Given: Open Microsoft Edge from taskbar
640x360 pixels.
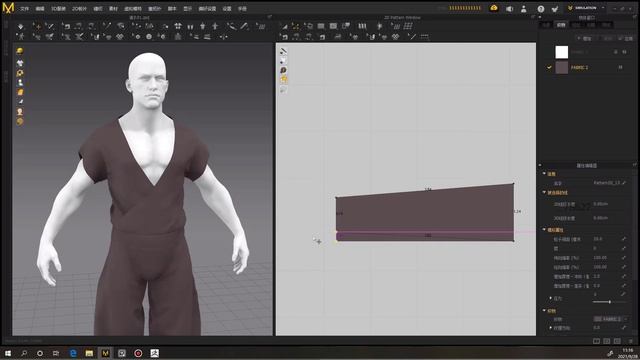Looking at the screenshot, I should coord(73,353).
